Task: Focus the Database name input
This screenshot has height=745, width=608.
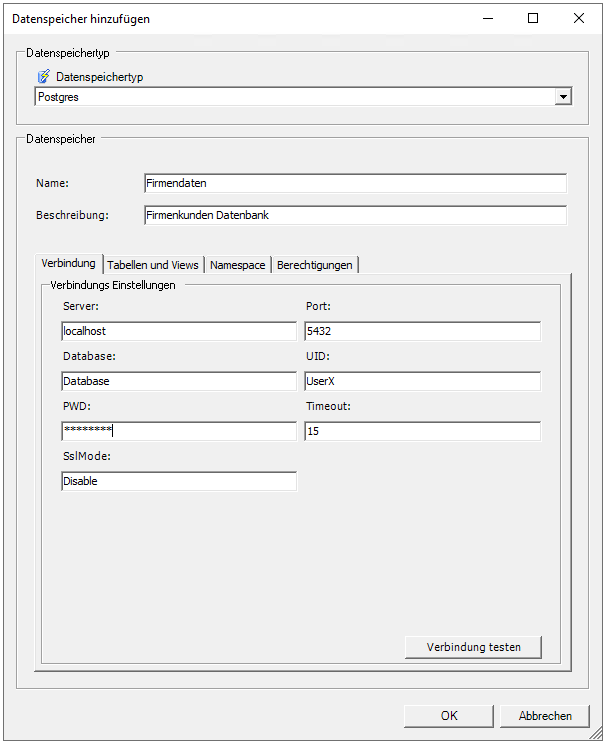Action: pos(179,381)
